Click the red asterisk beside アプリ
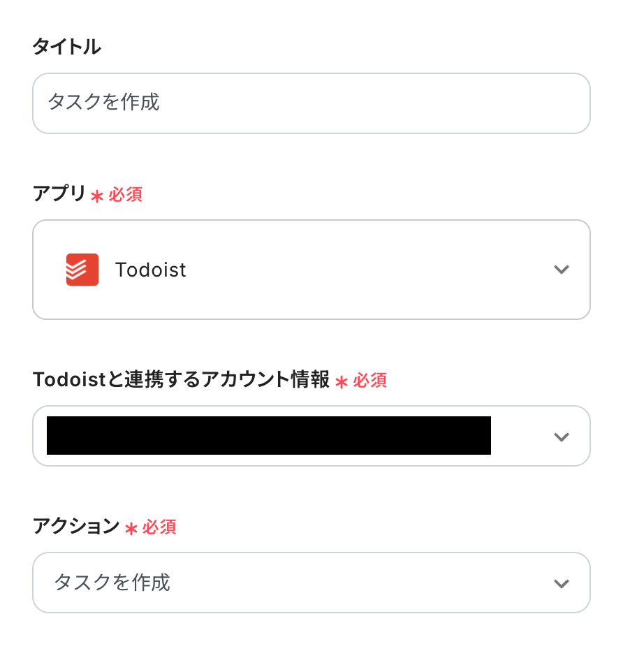The image size is (644, 658). [97, 196]
